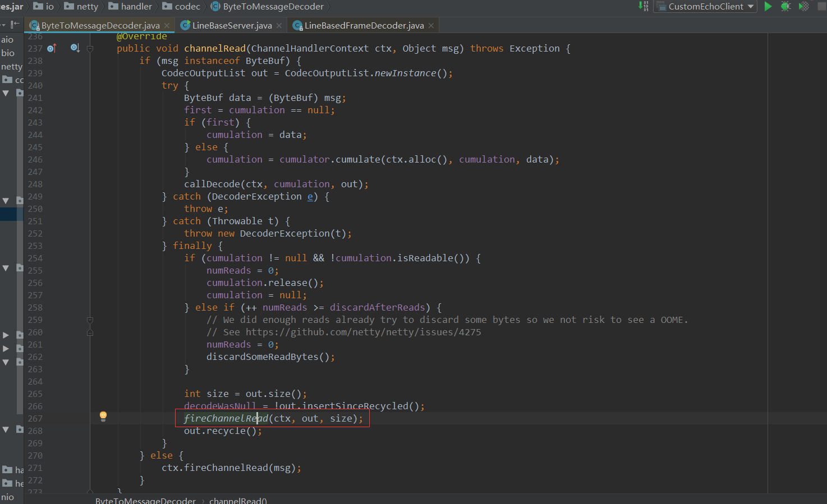Viewport: 827px width, 504px height.
Task: Click the project tree vertical scrollbar
Action: (x=20, y=252)
